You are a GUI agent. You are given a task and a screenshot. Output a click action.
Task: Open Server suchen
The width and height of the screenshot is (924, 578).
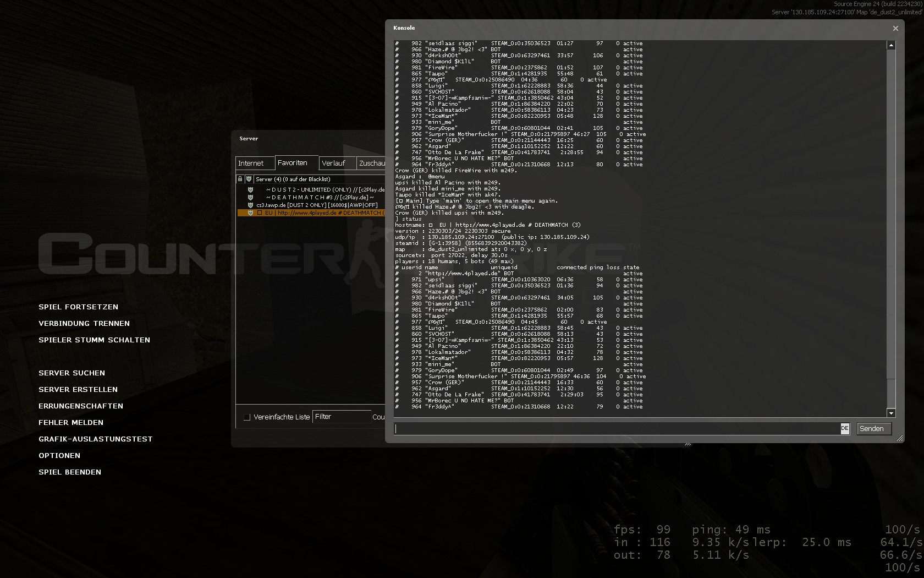click(71, 373)
